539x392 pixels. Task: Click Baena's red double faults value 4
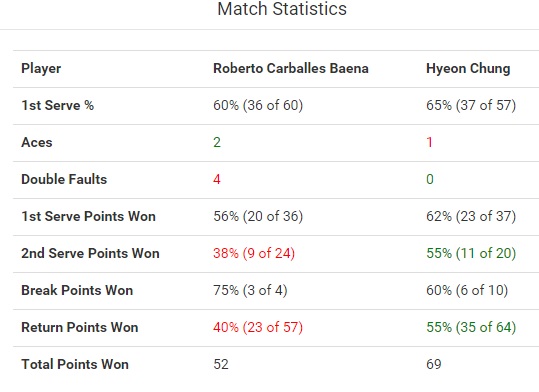(217, 179)
